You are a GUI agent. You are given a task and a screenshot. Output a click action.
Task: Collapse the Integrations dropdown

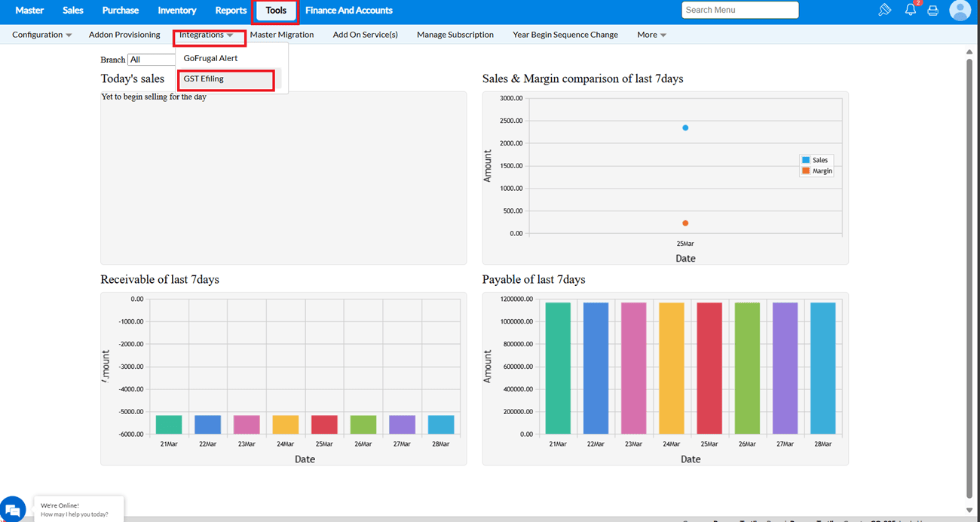(x=206, y=35)
